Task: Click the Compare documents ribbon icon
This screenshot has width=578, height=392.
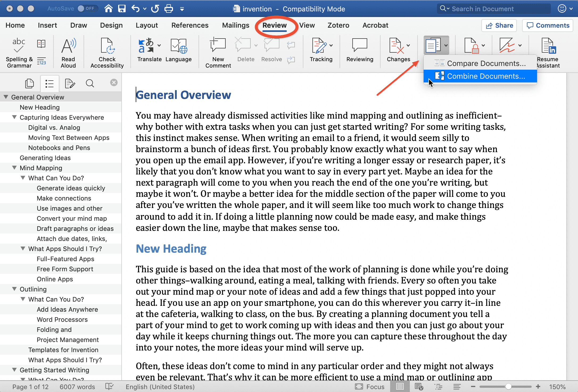Action: 433,45
